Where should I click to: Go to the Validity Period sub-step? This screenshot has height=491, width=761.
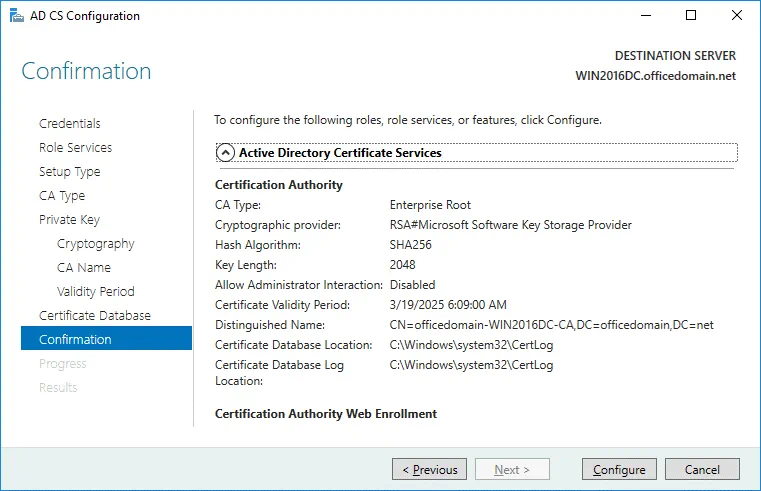click(x=95, y=292)
